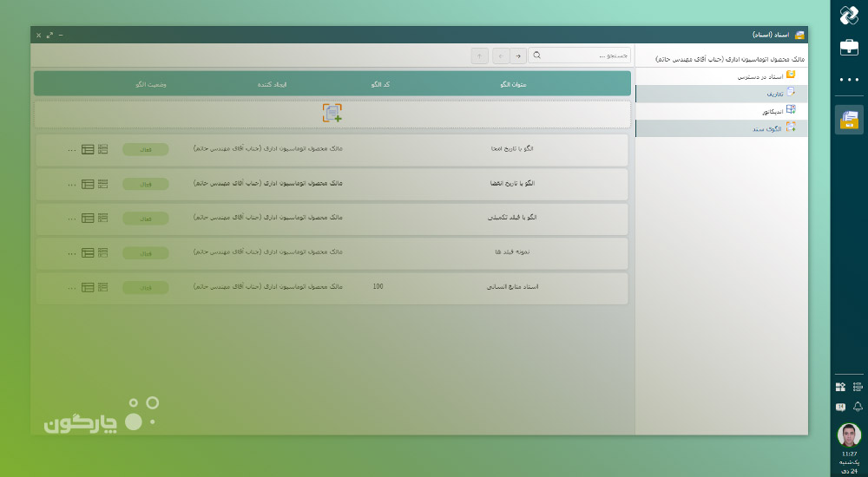Image resolution: width=868 pixels, height=477 pixels.
Task: Click fields list icon in الگو با تاریخ انقضا row
Action: click(103, 184)
